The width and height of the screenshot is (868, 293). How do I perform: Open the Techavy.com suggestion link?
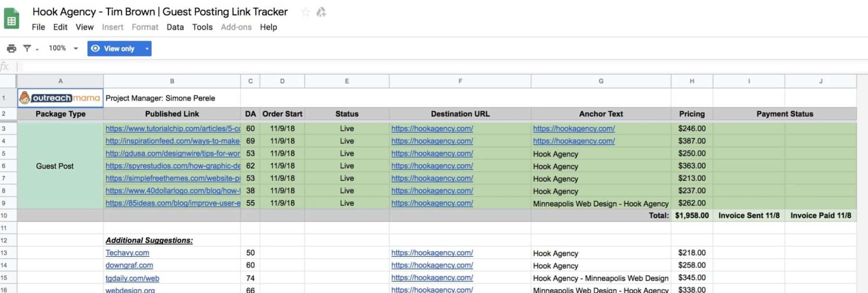(x=127, y=253)
